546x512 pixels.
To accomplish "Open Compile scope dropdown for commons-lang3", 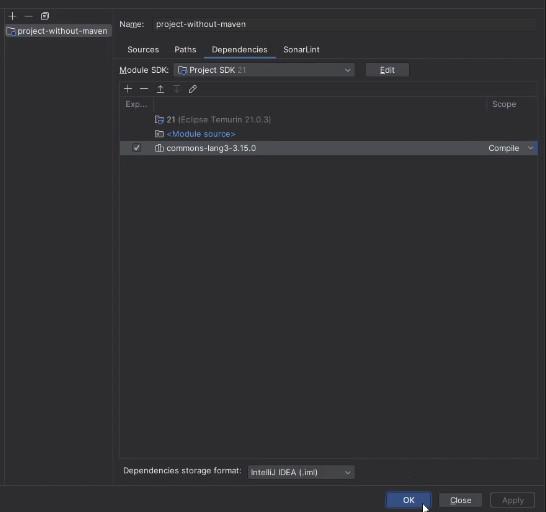I will click(x=511, y=148).
